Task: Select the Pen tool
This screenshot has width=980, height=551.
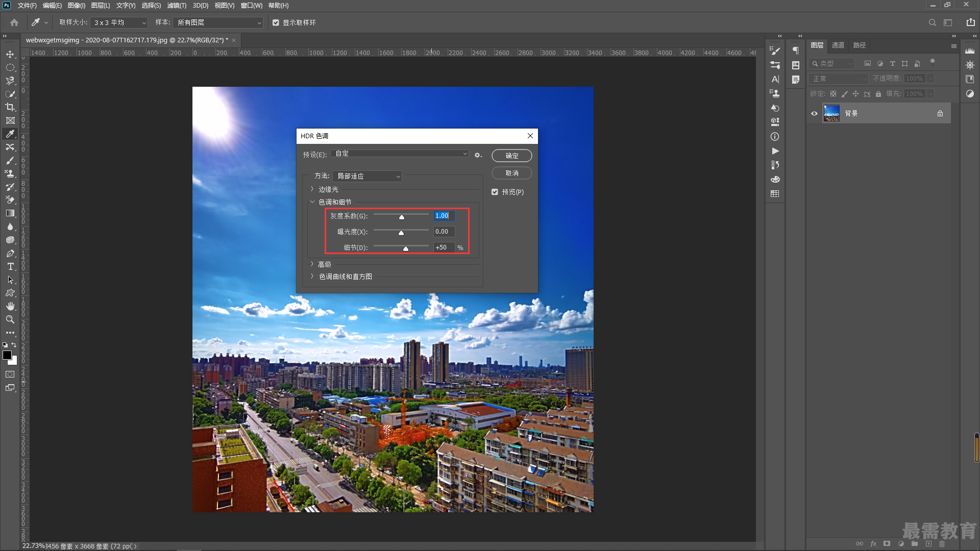Action: pos(10,253)
